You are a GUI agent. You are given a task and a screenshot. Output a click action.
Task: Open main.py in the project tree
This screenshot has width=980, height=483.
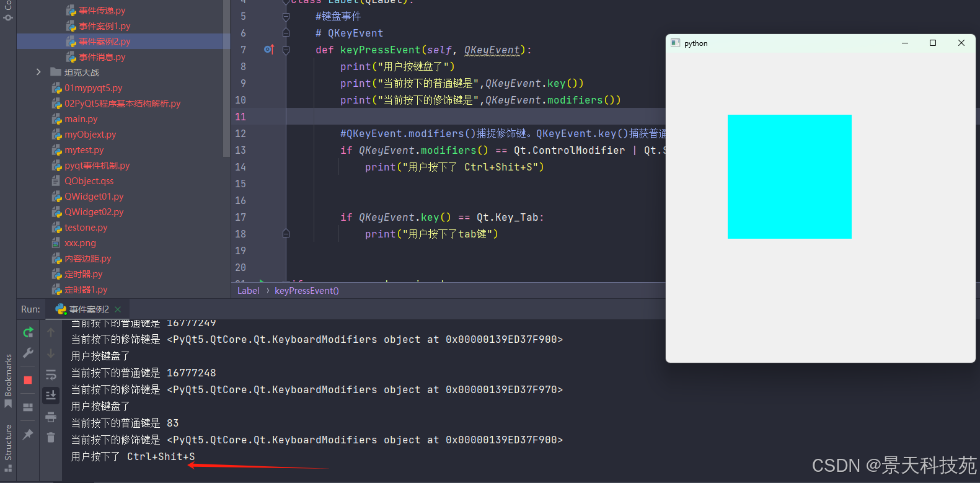point(81,119)
